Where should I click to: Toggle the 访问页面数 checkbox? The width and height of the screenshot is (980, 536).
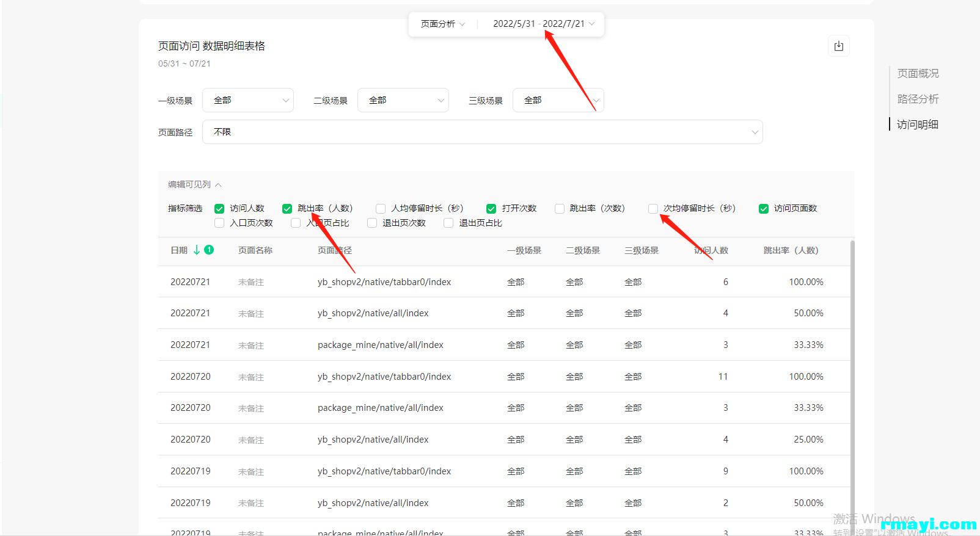[764, 209]
